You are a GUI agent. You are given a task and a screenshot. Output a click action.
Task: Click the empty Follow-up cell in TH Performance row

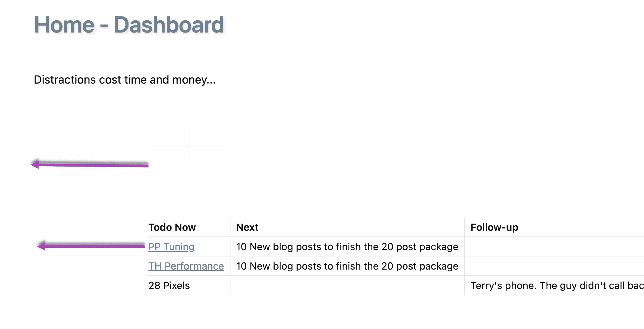tap(554, 266)
